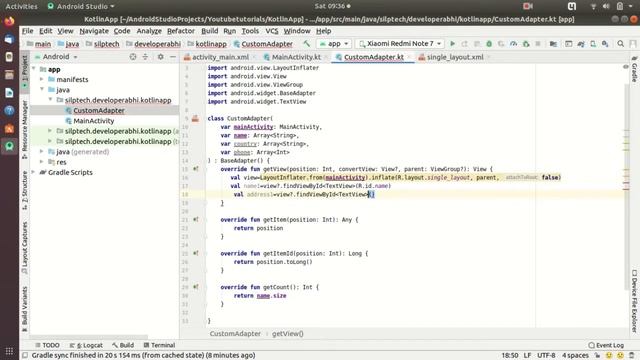Click the gray Stop square icon
This screenshot has width=640, height=360.
[x=538, y=44]
